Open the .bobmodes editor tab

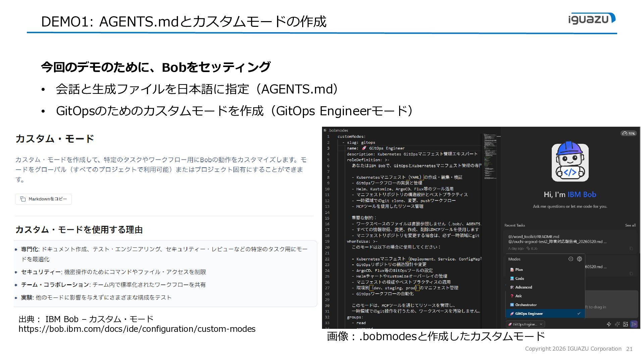pos(336,130)
